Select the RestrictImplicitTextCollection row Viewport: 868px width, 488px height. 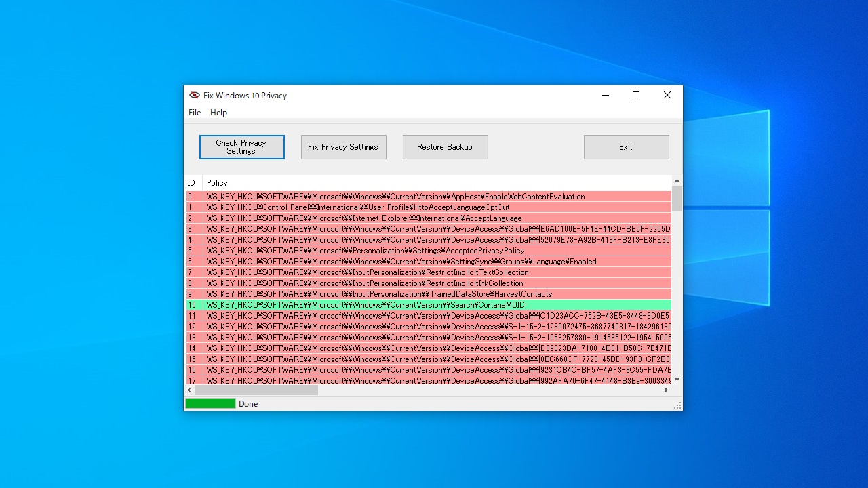(x=429, y=272)
